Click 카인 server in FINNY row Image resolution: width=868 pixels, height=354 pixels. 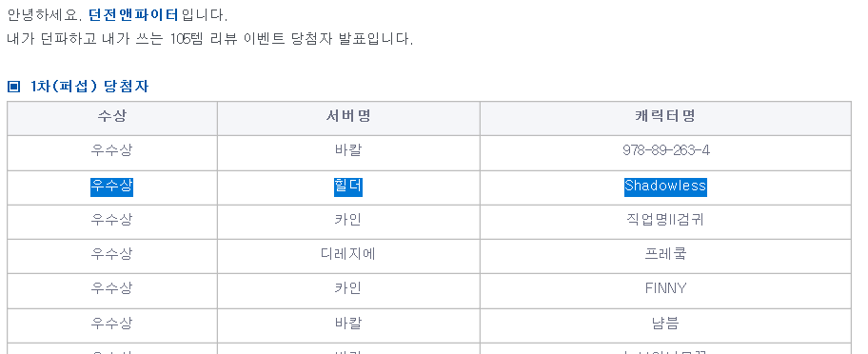click(348, 288)
